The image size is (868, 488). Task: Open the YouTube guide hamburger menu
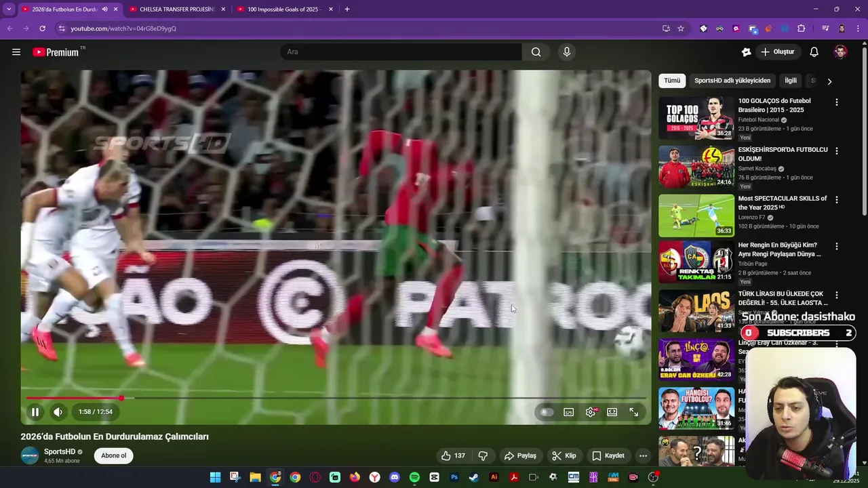pyautogui.click(x=16, y=52)
